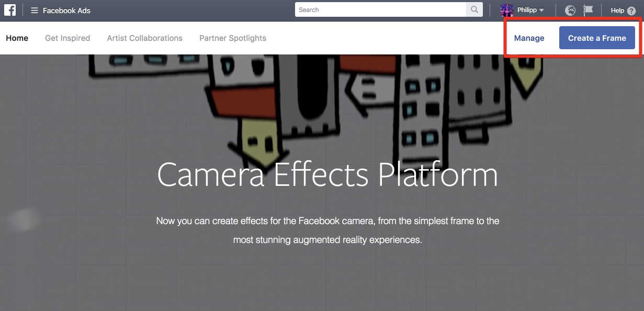Viewport: 644px width, 311px height.
Task: Click the search magnifier button
Action: coord(474,10)
